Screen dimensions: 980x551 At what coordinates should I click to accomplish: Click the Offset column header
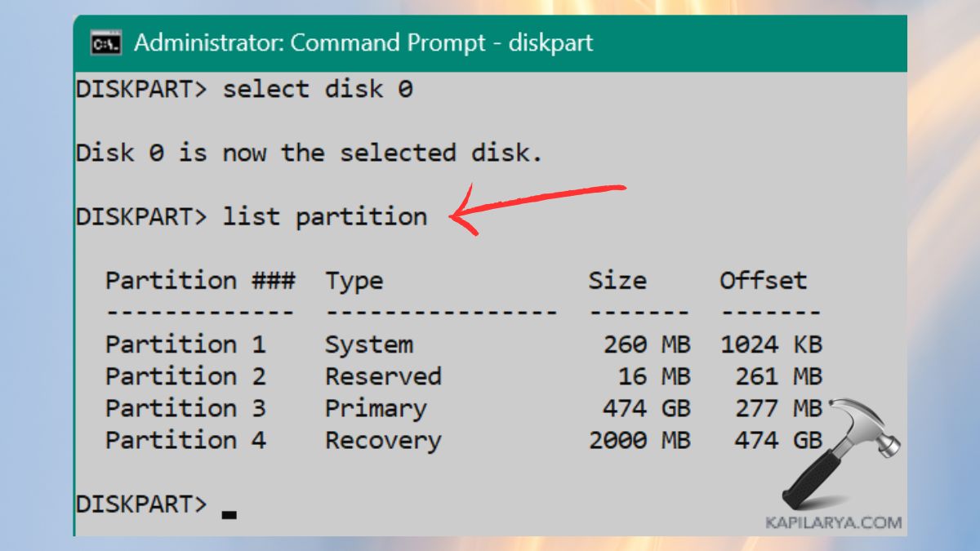(x=762, y=280)
